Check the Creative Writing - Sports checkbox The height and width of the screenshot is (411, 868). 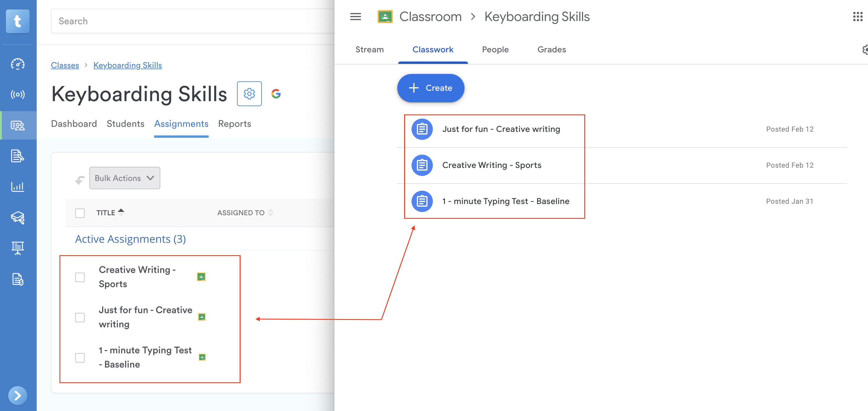pyautogui.click(x=80, y=277)
